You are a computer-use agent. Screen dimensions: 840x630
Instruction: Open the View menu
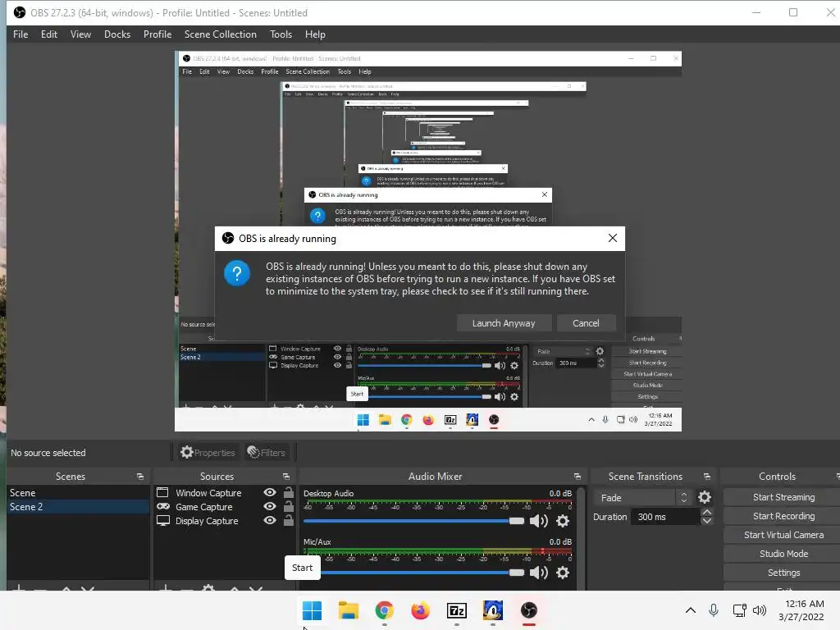(x=80, y=34)
